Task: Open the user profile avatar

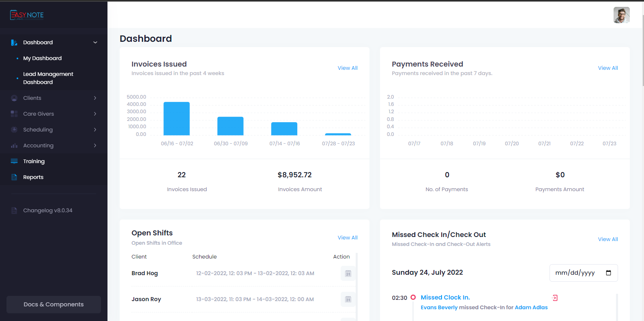Action: click(x=621, y=15)
